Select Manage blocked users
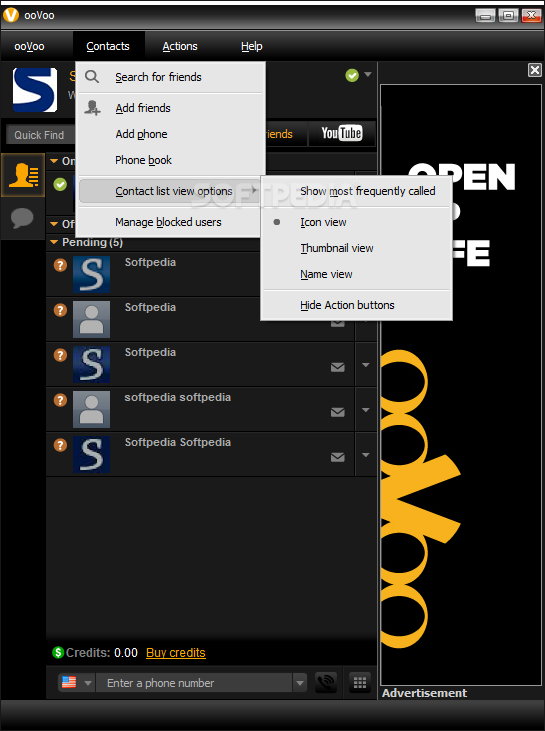Image resolution: width=545 pixels, height=731 pixels. click(170, 222)
